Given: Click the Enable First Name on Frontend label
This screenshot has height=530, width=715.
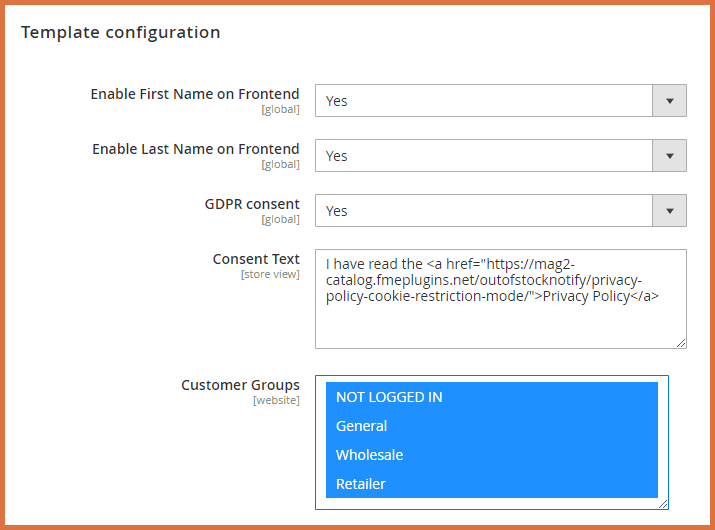Looking at the screenshot, I should 195,94.
